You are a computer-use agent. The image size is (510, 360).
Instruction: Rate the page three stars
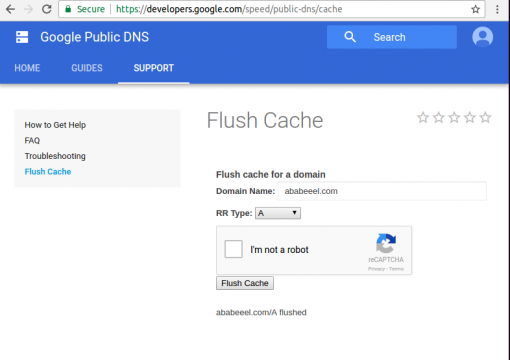tap(454, 118)
